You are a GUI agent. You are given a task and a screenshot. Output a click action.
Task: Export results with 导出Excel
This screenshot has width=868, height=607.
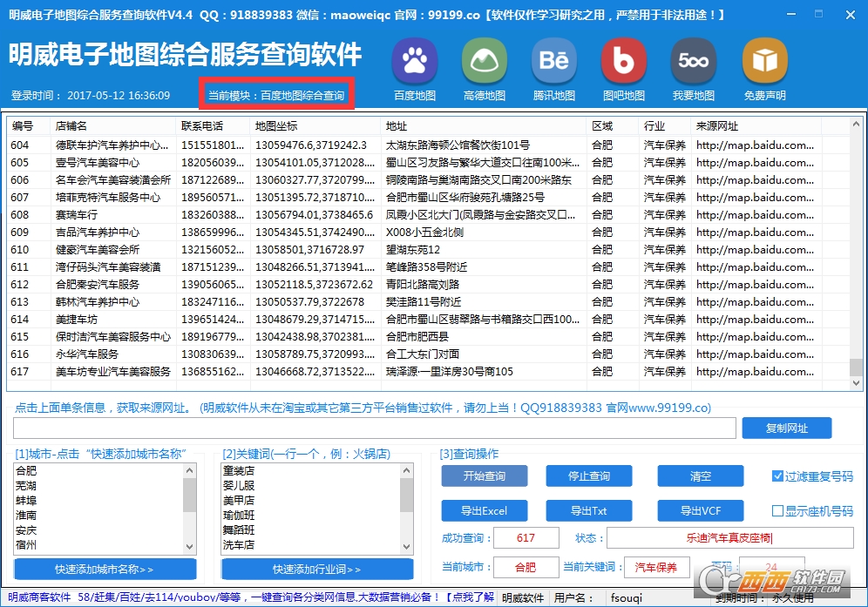[x=485, y=510]
